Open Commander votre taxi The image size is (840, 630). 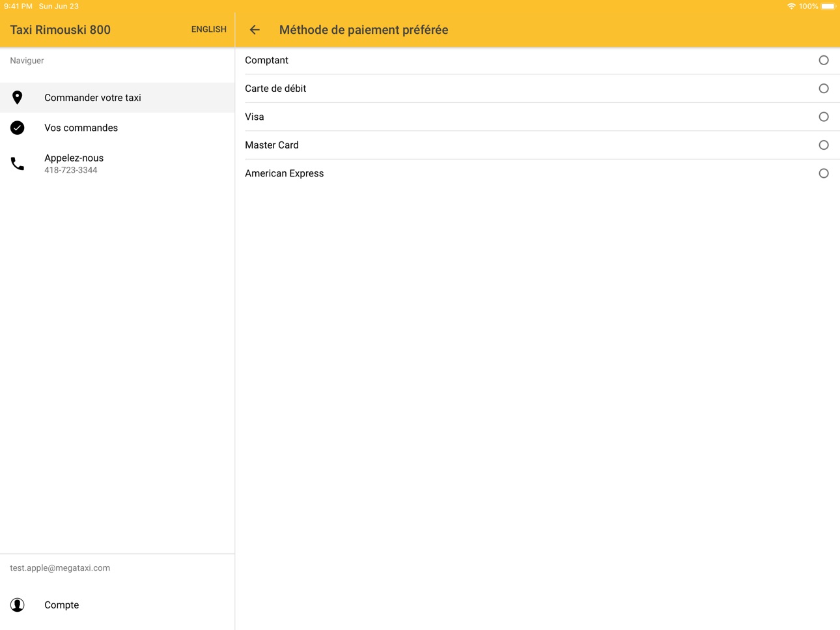(x=117, y=98)
